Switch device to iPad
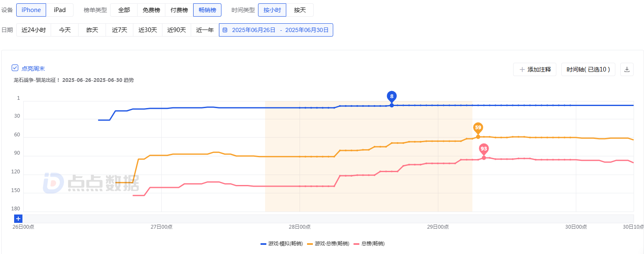Image resolution: width=644 pixels, height=254 pixels. pyautogui.click(x=60, y=10)
